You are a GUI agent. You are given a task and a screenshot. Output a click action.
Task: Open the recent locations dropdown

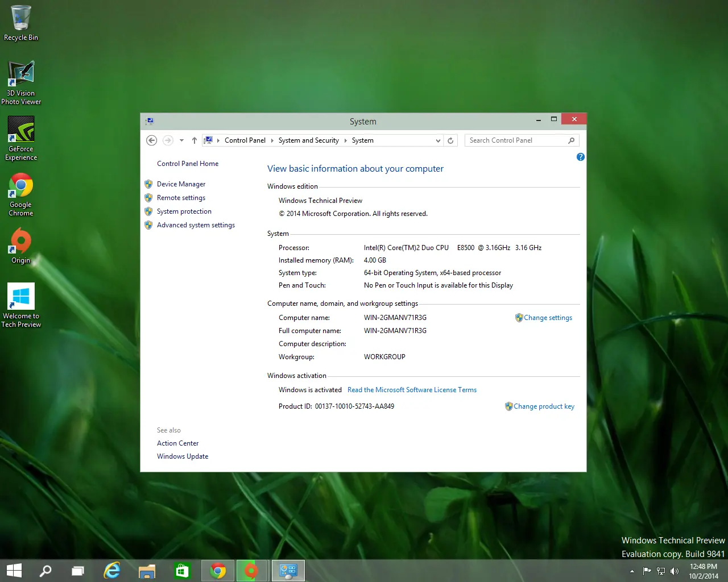coord(181,140)
